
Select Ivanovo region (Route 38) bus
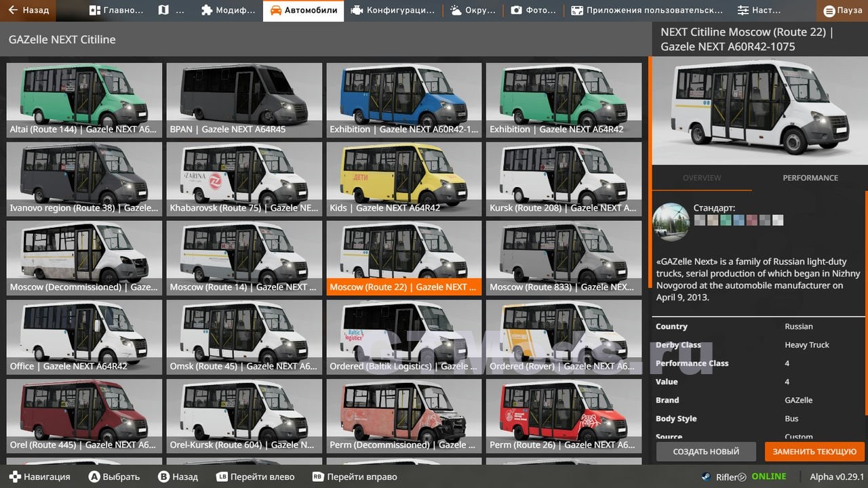pyautogui.click(x=84, y=180)
